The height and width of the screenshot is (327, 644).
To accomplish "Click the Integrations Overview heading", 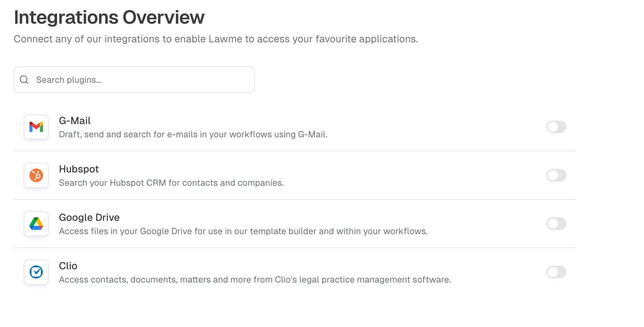I will (x=109, y=16).
